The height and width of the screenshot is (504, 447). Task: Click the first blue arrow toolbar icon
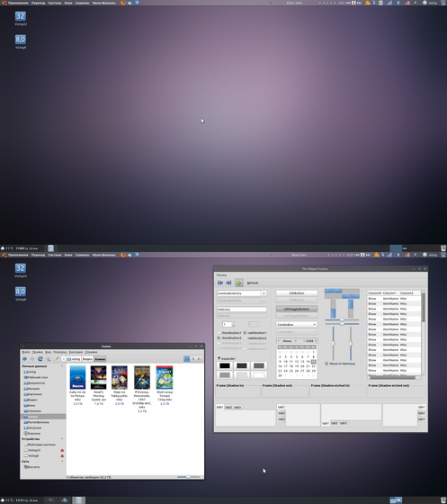click(x=220, y=283)
